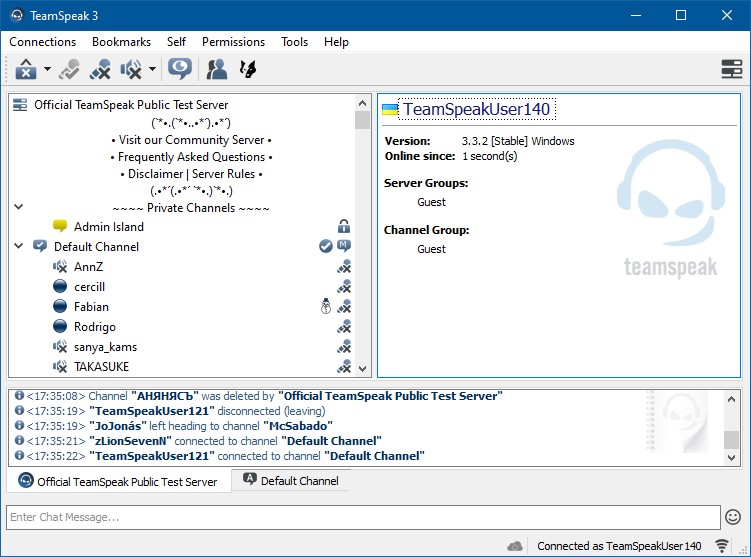Screen dimensions: 751x557
Task: Click the connection quality wifi icon
Action: 722,546
